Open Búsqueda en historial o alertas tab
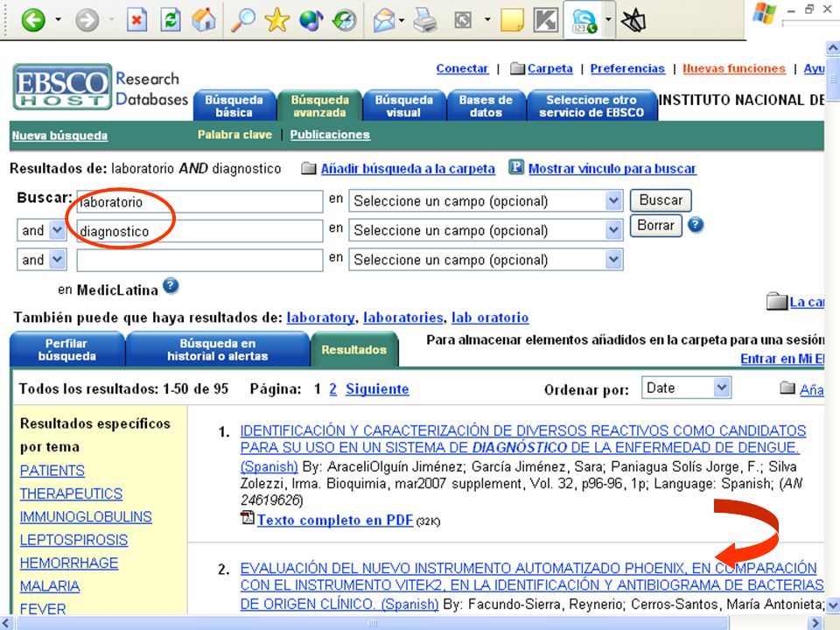The height and width of the screenshot is (630, 840). click(x=218, y=349)
